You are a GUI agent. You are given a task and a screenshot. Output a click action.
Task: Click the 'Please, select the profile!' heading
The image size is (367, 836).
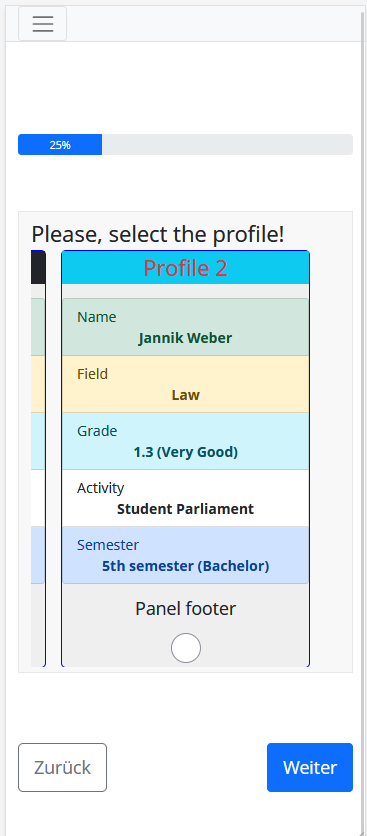coord(158,234)
